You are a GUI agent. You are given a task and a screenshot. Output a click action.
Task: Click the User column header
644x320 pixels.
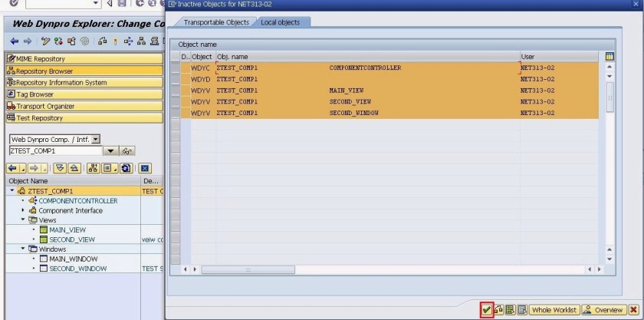coord(560,57)
